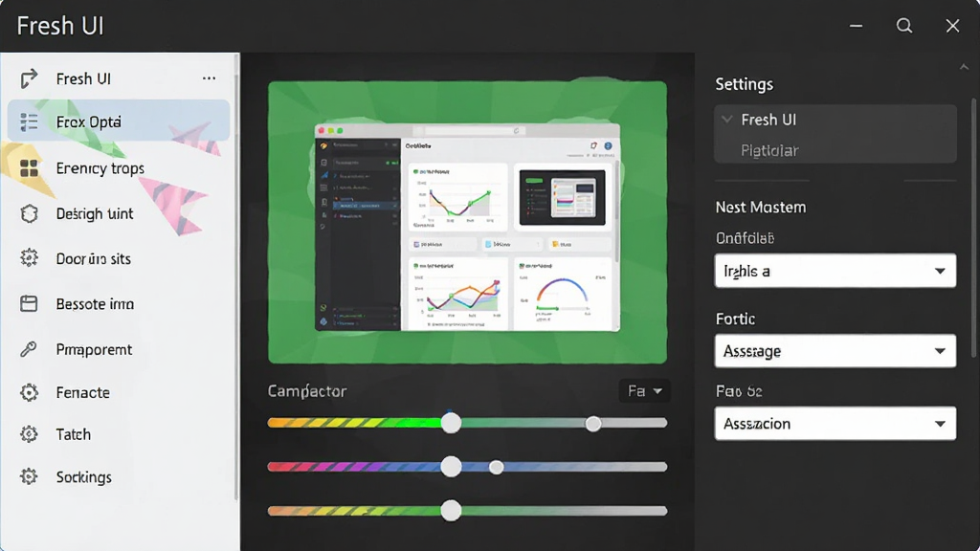
Task: Click the key icon beside Pmaporemt
Action: tap(29, 348)
